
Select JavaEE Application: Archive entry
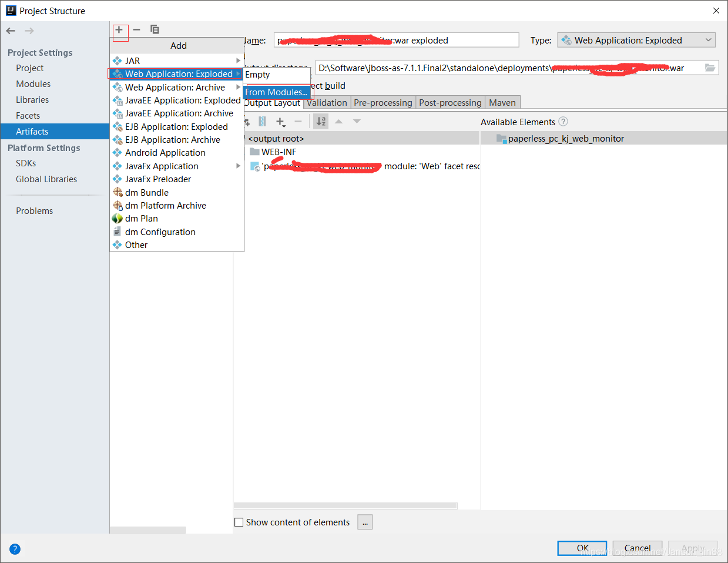pos(176,113)
